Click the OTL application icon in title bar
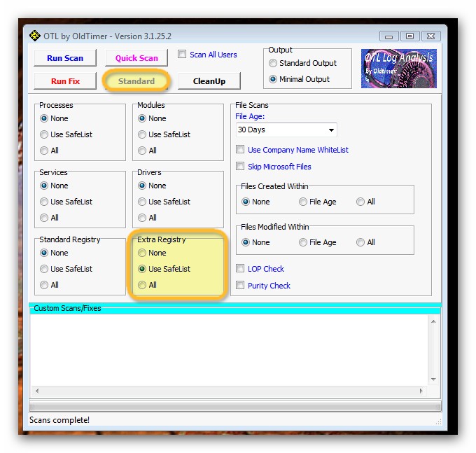The width and height of the screenshot is (476, 453). click(35, 36)
